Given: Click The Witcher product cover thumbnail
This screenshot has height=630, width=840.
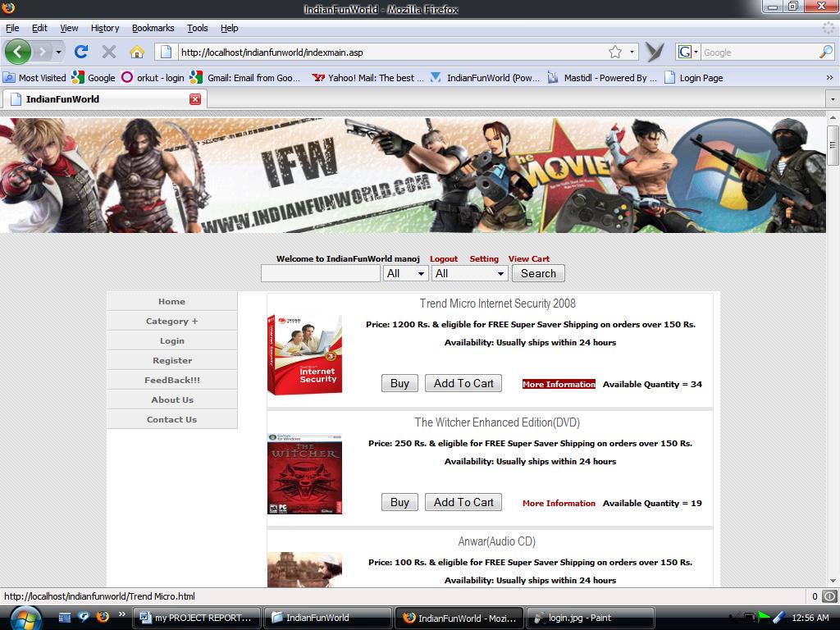Looking at the screenshot, I should [x=304, y=474].
